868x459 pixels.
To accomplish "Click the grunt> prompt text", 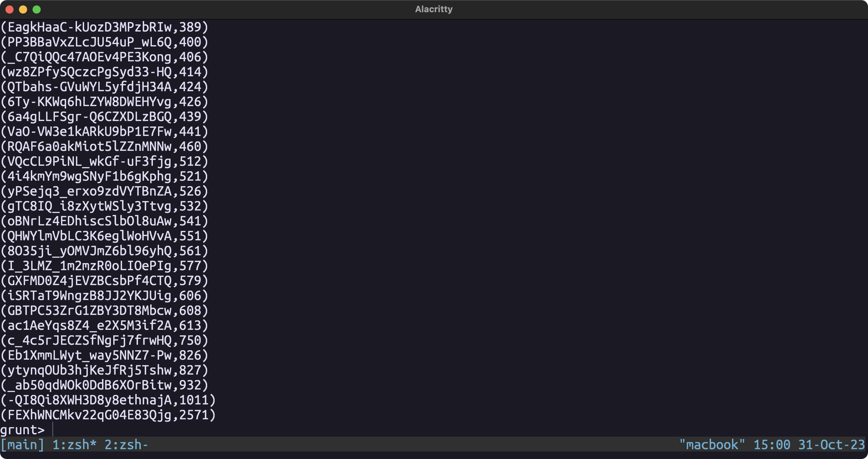I will tap(22, 430).
